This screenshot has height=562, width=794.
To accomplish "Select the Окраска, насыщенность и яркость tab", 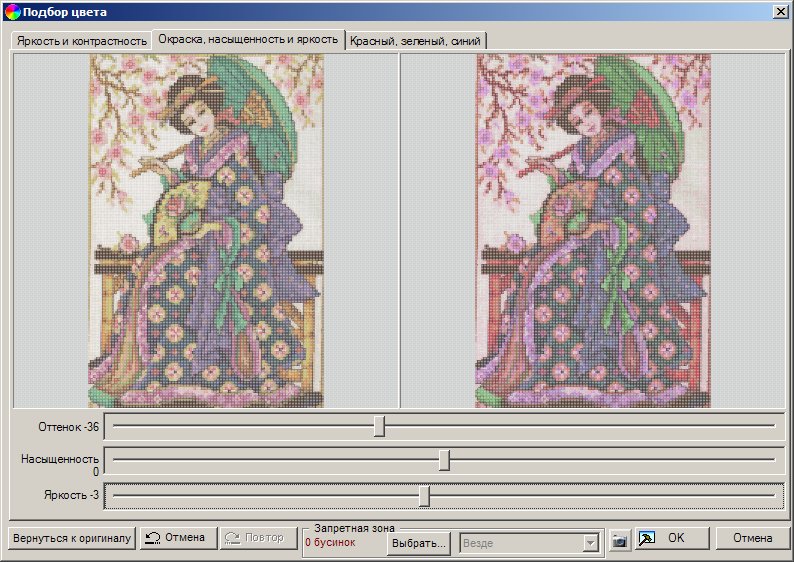I will point(248,40).
